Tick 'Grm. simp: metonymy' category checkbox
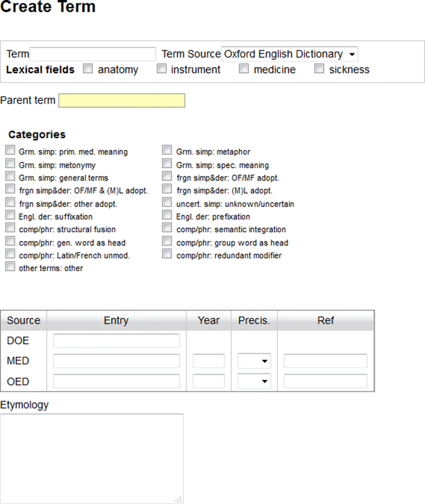The height and width of the screenshot is (504, 425). point(10,164)
